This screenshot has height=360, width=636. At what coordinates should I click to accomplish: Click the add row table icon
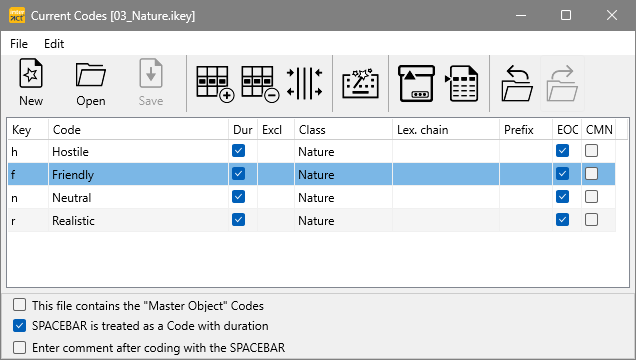[215, 84]
